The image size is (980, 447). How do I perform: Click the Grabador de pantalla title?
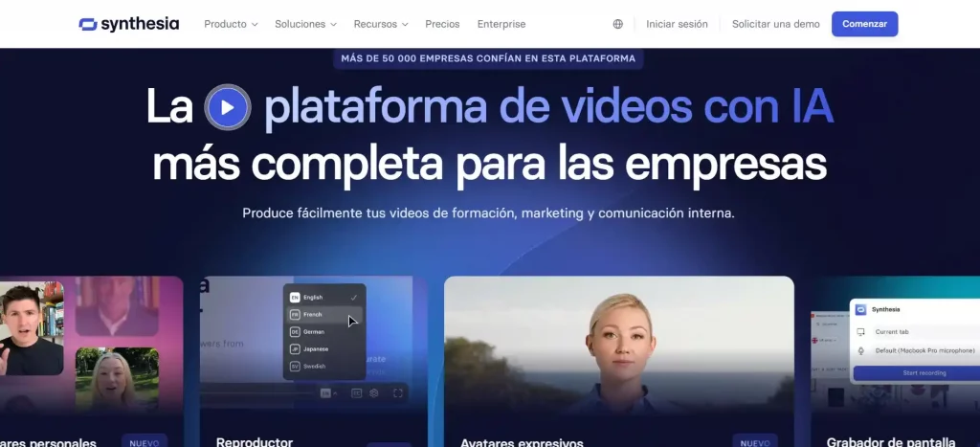point(891,442)
